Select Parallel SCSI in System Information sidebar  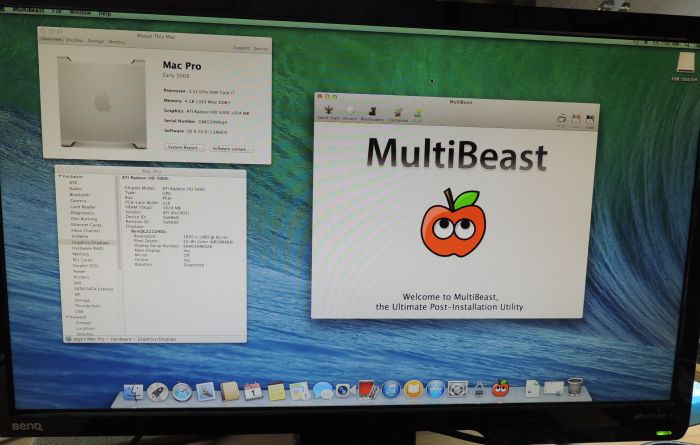pyautogui.click(x=85, y=266)
